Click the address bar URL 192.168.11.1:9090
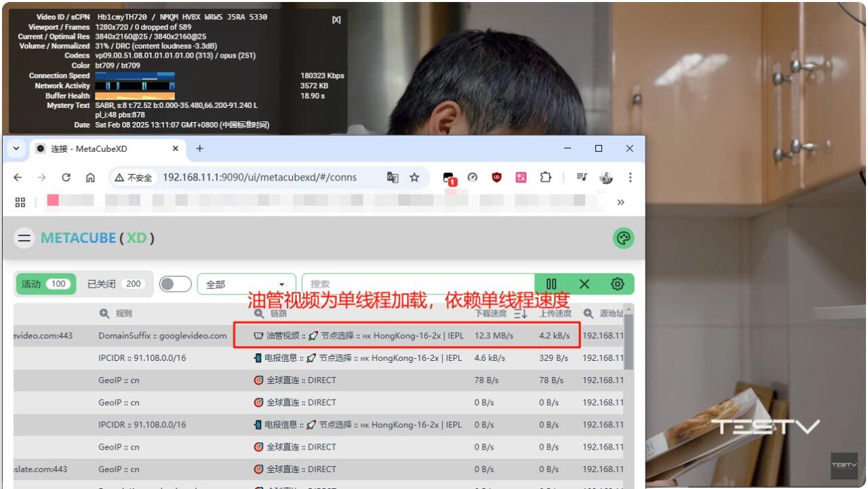The height and width of the screenshot is (489, 868). click(260, 177)
